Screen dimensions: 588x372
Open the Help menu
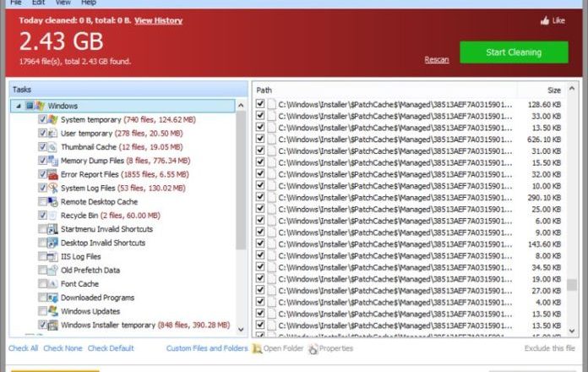pos(89,3)
